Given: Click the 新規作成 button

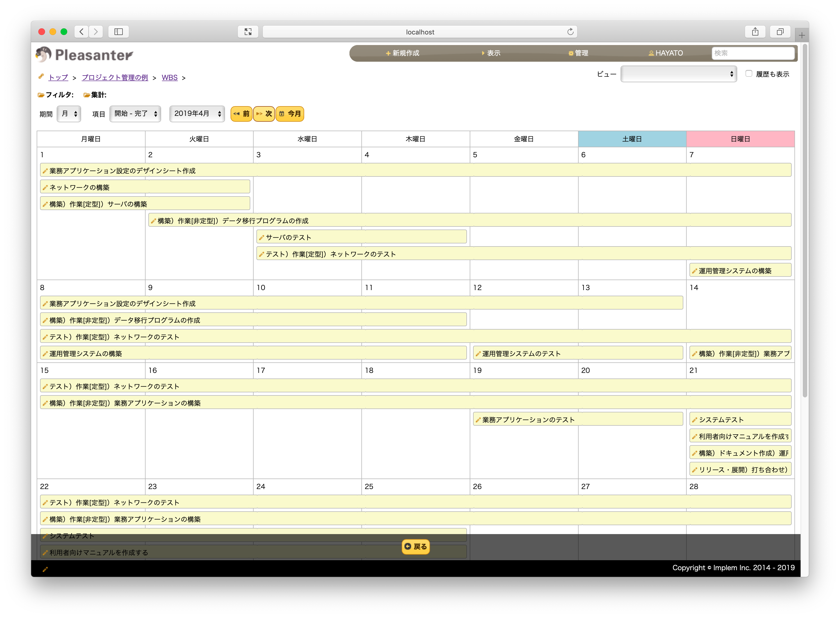Looking at the screenshot, I should (403, 53).
